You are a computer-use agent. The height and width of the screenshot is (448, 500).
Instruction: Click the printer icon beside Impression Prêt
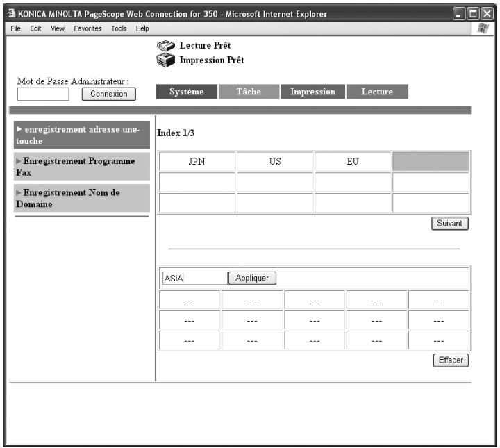click(165, 60)
